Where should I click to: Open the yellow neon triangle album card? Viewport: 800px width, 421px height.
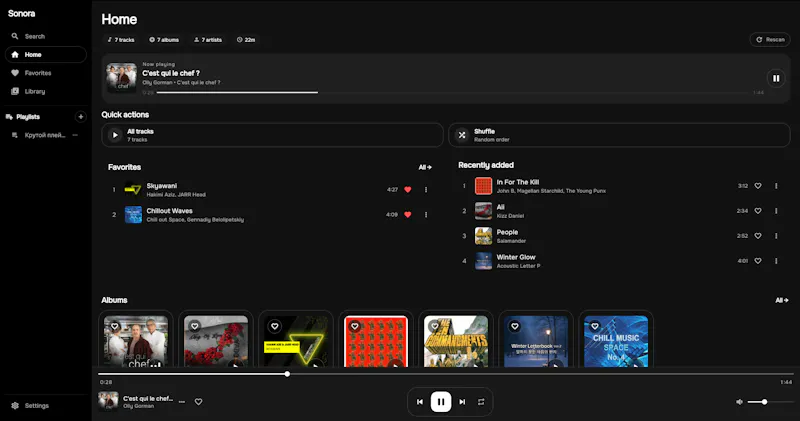pyautogui.click(x=296, y=341)
